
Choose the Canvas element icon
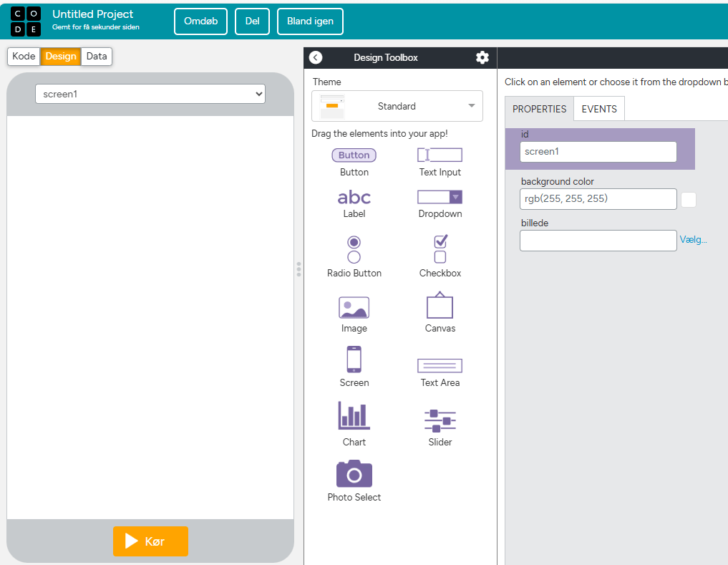(x=440, y=305)
